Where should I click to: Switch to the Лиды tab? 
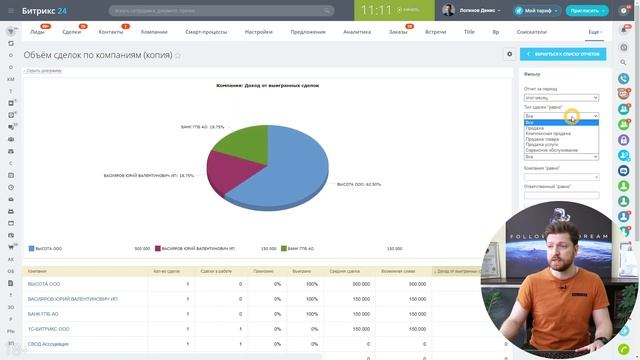coord(37,32)
